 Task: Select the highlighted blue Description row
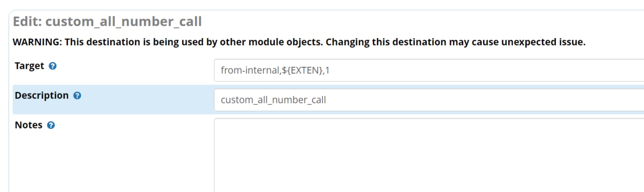[x=328, y=100]
